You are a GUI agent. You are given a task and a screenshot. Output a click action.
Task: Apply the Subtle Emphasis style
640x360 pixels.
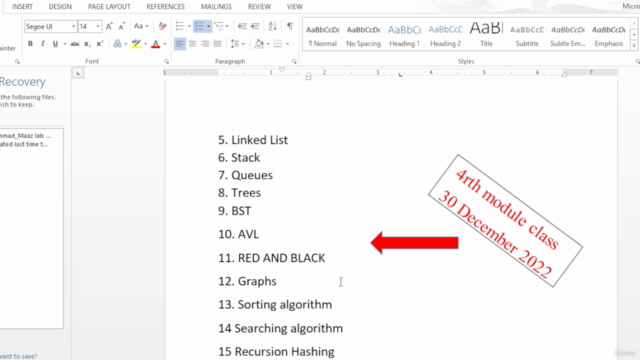tap(568, 35)
